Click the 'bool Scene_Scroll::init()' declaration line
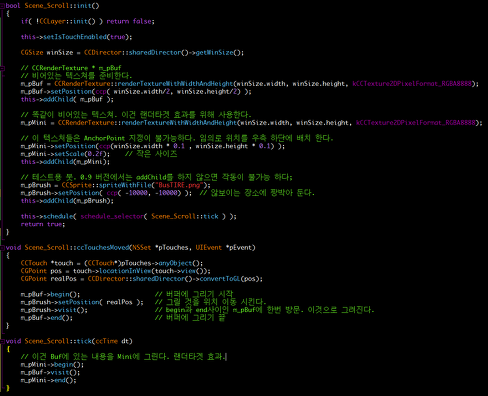The width and height of the screenshot is (488, 396). [52, 6]
